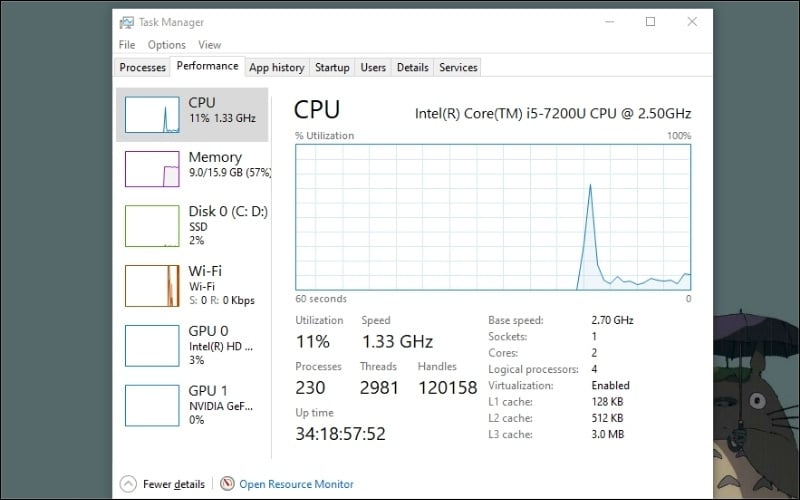Click the 512 KB L2 cache value
Viewport: 800px width, 500px height.
(x=607, y=418)
